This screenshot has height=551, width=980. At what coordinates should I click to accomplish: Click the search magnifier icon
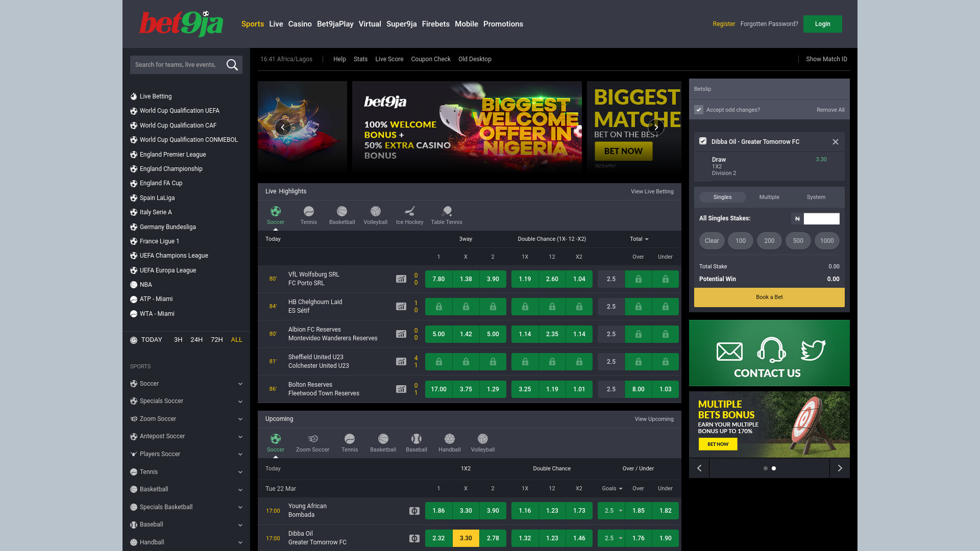232,65
